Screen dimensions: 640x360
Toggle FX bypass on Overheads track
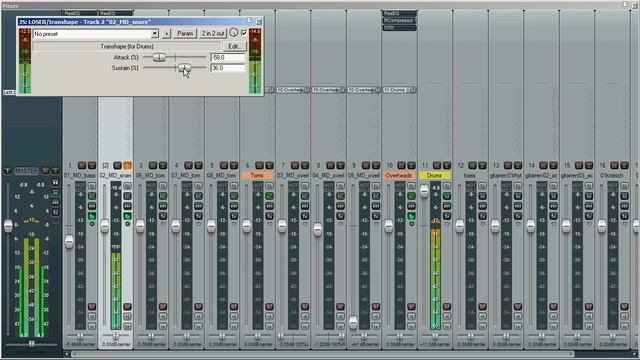tap(412, 224)
